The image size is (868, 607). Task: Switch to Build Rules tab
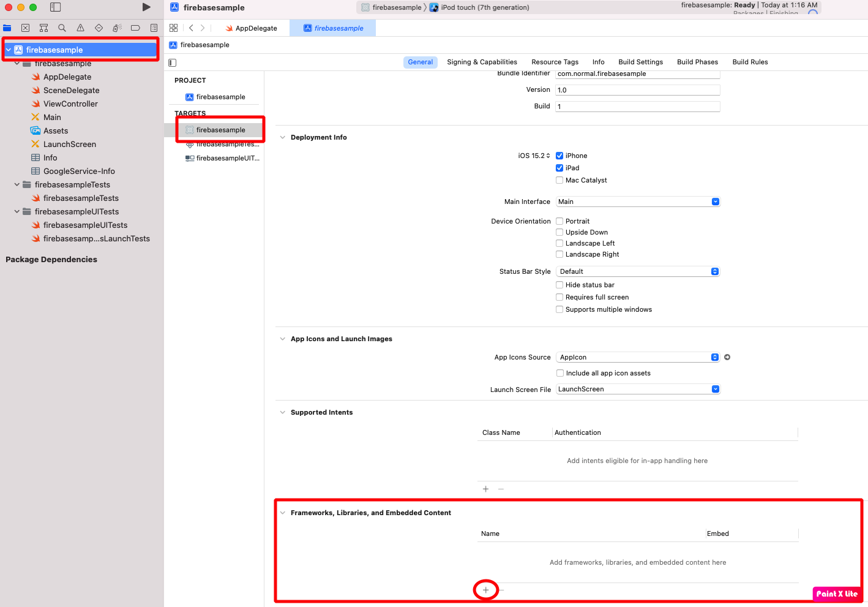click(750, 62)
